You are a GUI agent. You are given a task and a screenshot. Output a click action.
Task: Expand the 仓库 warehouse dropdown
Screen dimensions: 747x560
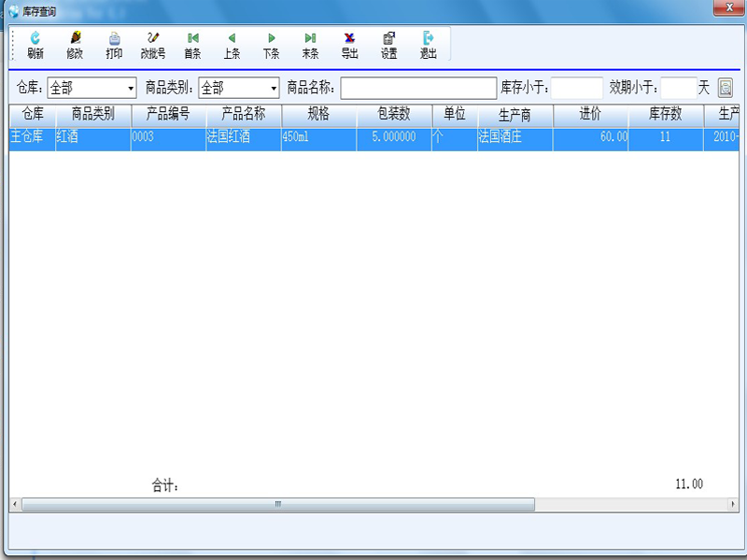130,89
